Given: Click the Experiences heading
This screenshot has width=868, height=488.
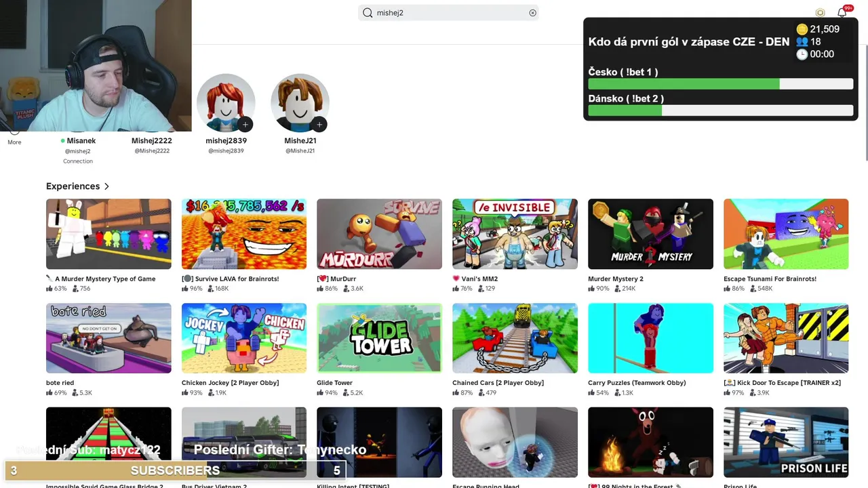Looking at the screenshot, I should coord(73,186).
